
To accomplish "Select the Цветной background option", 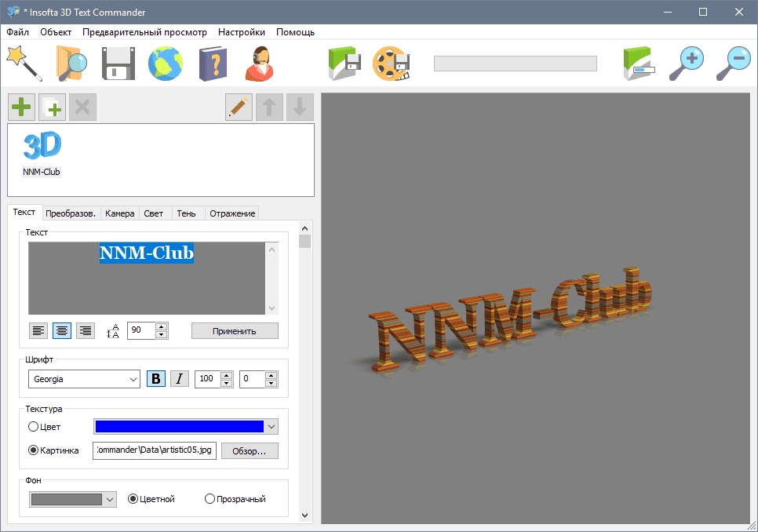I will [x=133, y=499].
